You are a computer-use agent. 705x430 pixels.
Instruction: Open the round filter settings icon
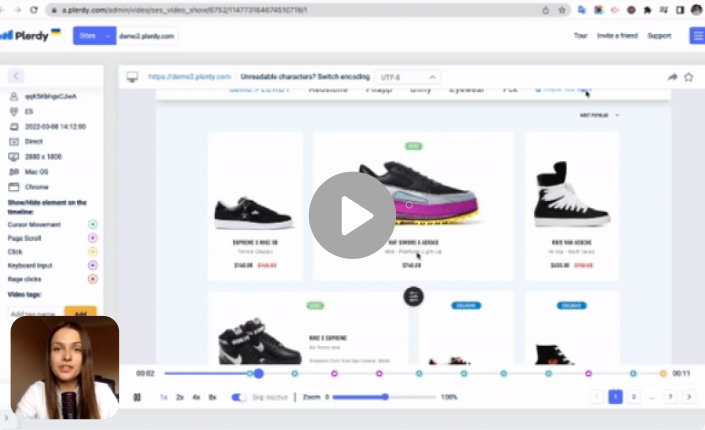point(413,297)
